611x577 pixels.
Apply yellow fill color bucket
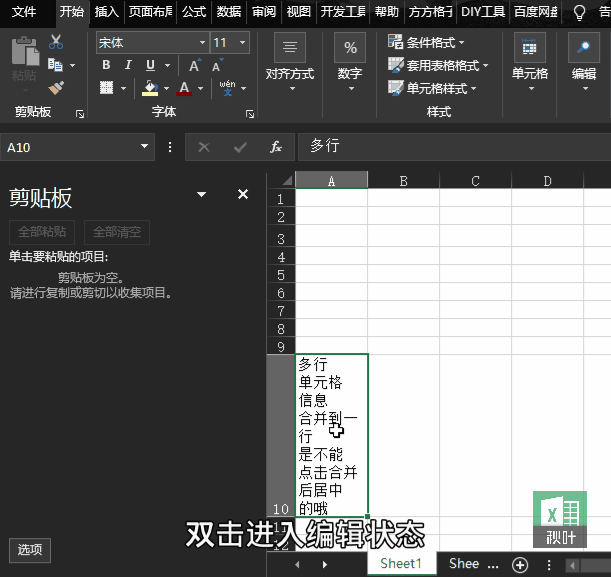point(150,88)
